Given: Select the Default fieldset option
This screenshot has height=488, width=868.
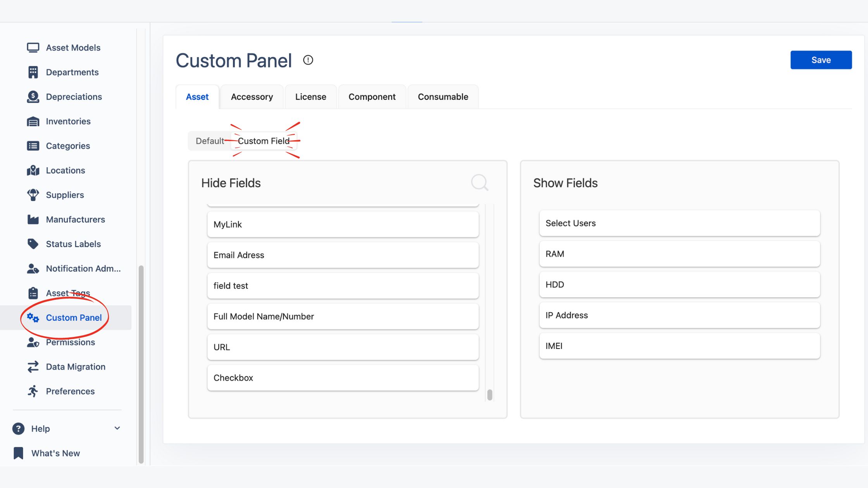Looking at the screenshot, I should pos(210,140).
